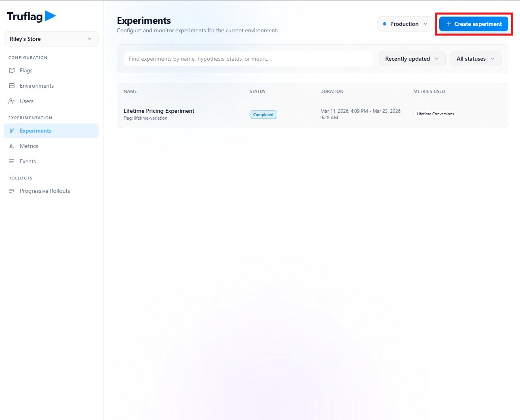Screen dimensions: 520x420
Task: Click the Lifetime Conversions metric tag
Action: pyautogui.click(x=435, y=114)
